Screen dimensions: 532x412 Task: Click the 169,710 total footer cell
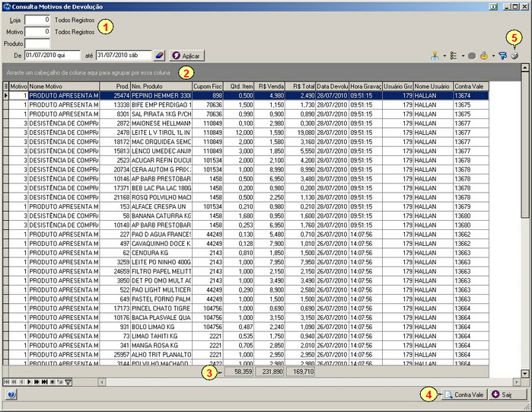[x=301, y=372]
